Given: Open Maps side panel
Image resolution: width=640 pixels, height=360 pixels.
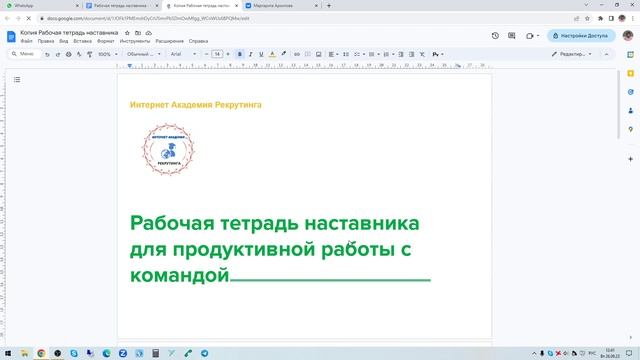Looking at the screenshot, I should tap(631, 129).
